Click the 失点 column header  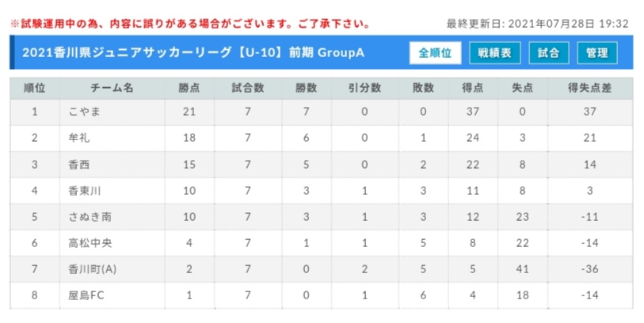click(x=523, y=88)
